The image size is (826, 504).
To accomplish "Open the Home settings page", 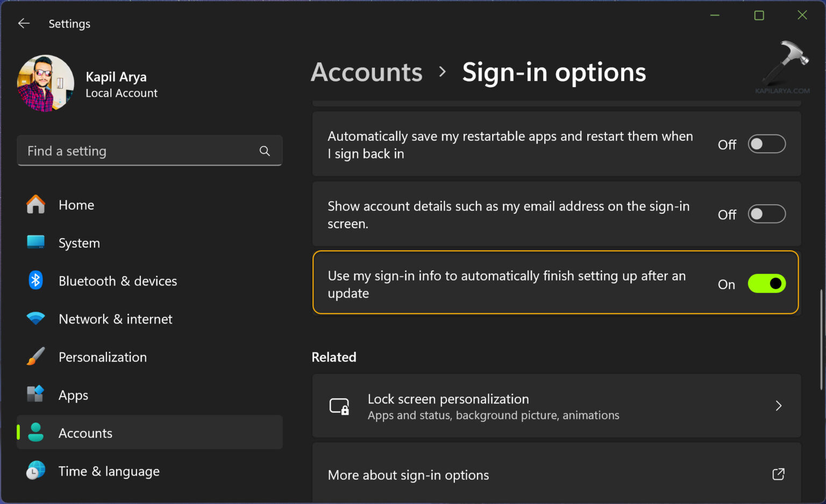I will pos(149,205).
